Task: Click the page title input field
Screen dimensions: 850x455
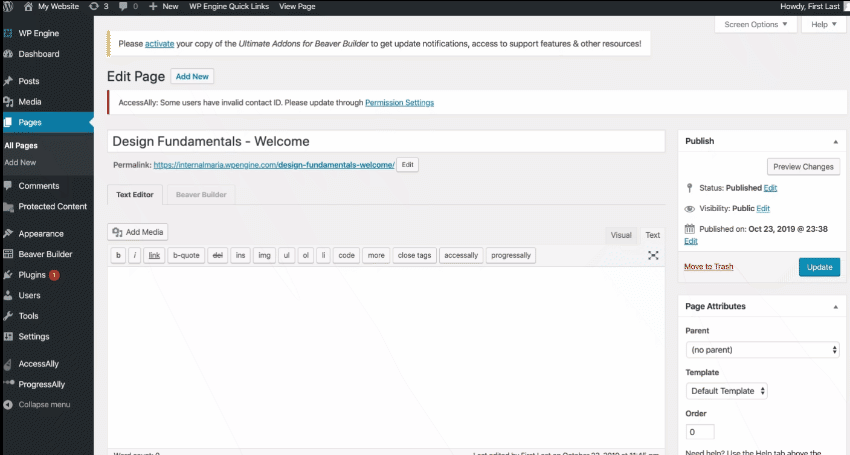Action: [x=385, y=142]
